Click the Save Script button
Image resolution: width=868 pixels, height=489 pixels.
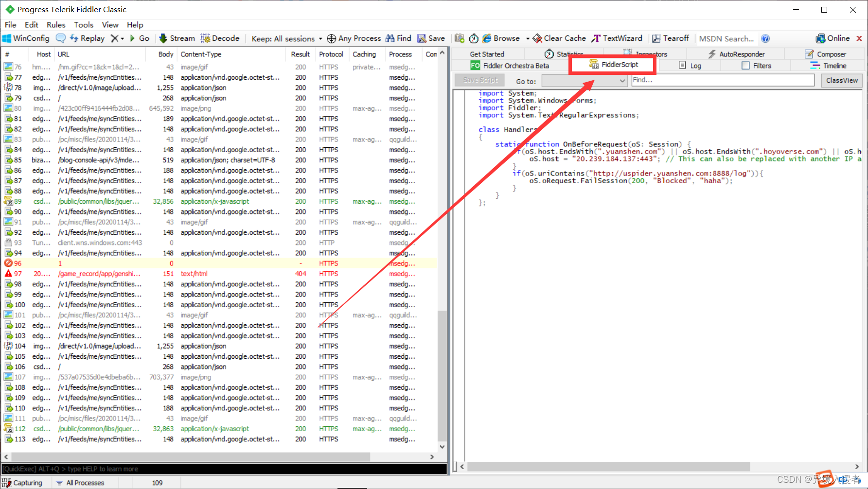point(480,80)
